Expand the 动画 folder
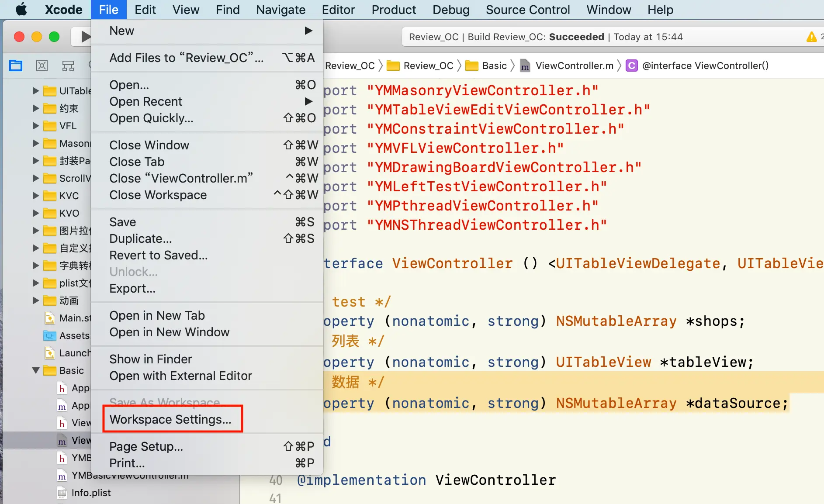Screen dimensions: 824x504 pyautogui.click(x=36, y=300)
